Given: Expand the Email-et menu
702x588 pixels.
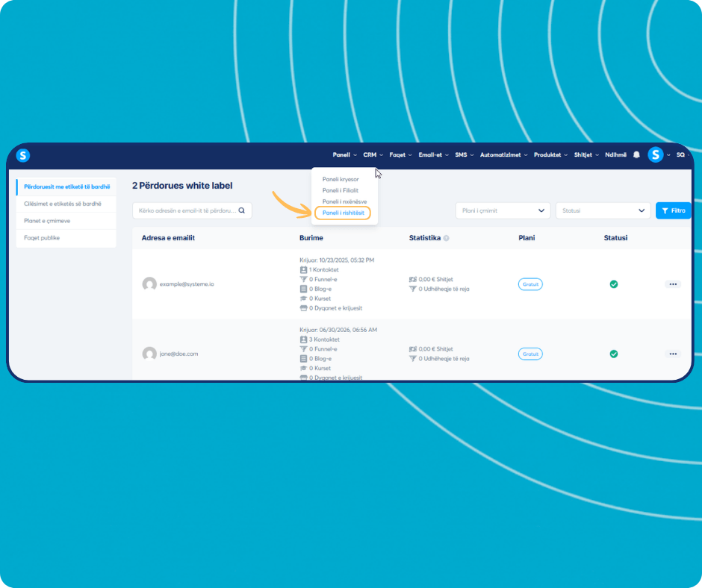Looking at the screenshot, I should click(433, 154).
